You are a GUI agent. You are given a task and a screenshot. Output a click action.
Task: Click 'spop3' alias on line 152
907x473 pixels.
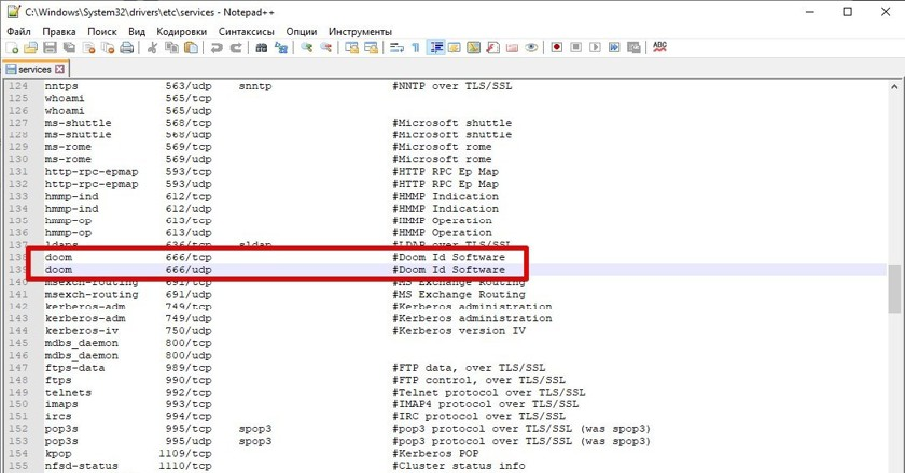coord(255,429)
